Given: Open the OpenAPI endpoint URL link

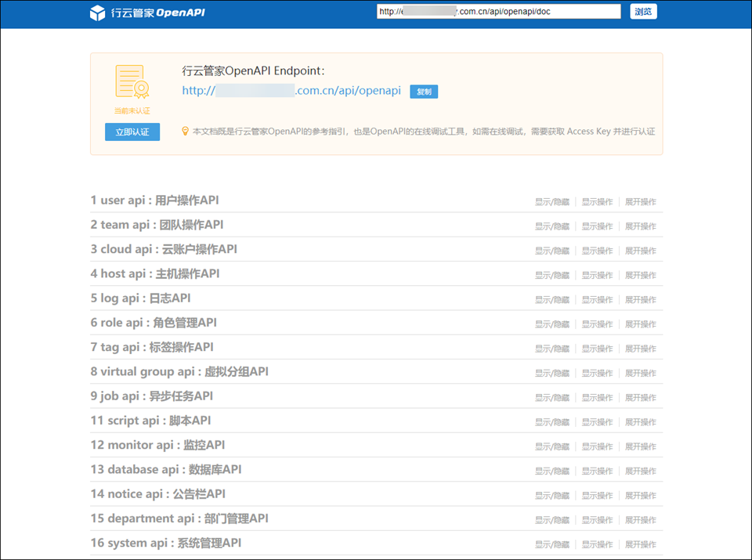Looking at the screenshot, I should (291, 91).
